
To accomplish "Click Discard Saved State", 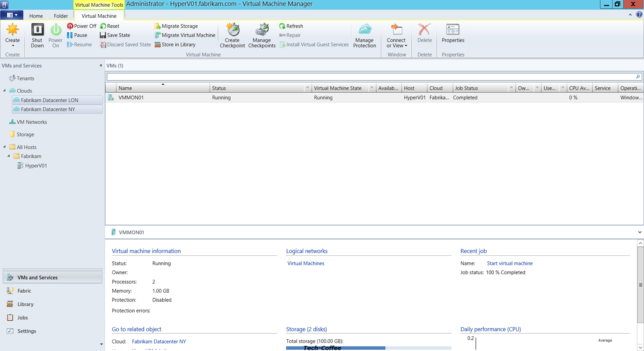I will 125,44.
